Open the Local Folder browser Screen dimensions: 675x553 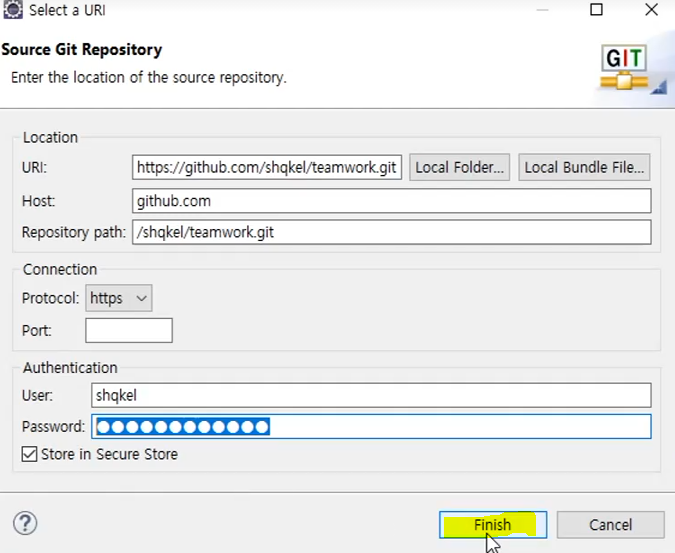point(459,167)
